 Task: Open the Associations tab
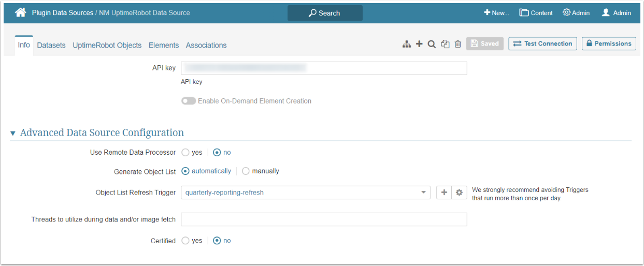206,45
